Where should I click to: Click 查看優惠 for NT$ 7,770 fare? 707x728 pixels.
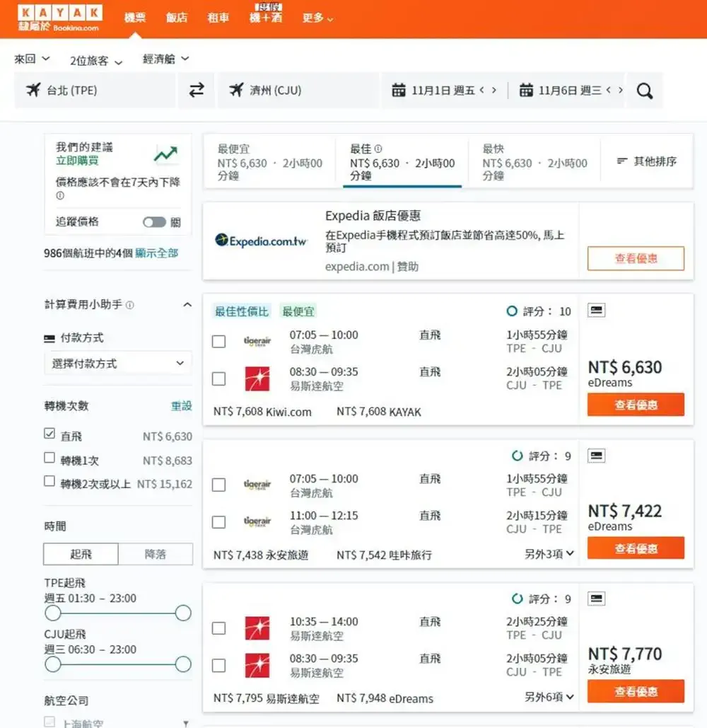[636, 691]
